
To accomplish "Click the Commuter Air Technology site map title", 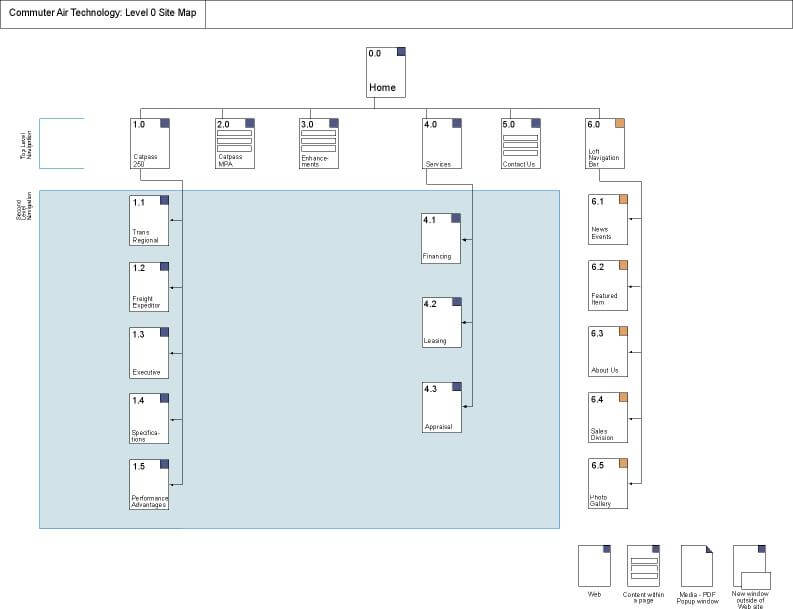I will [x=102, y=14].
